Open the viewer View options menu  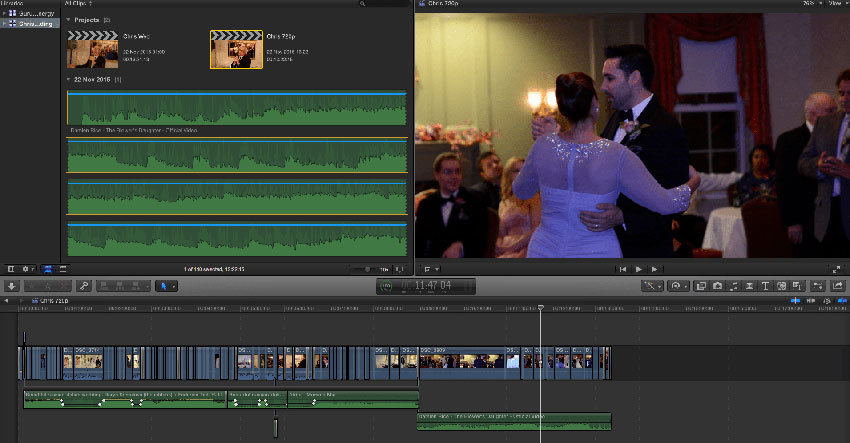click(x=838, y=3)
